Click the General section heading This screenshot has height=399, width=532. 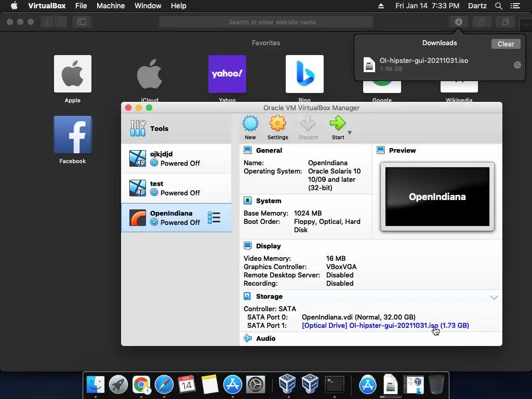point(269,150)
